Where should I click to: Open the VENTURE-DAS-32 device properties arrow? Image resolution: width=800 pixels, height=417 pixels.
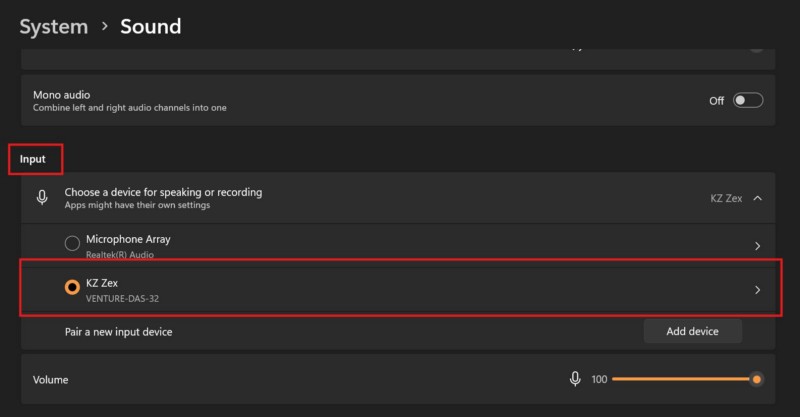tap(757, 290)
